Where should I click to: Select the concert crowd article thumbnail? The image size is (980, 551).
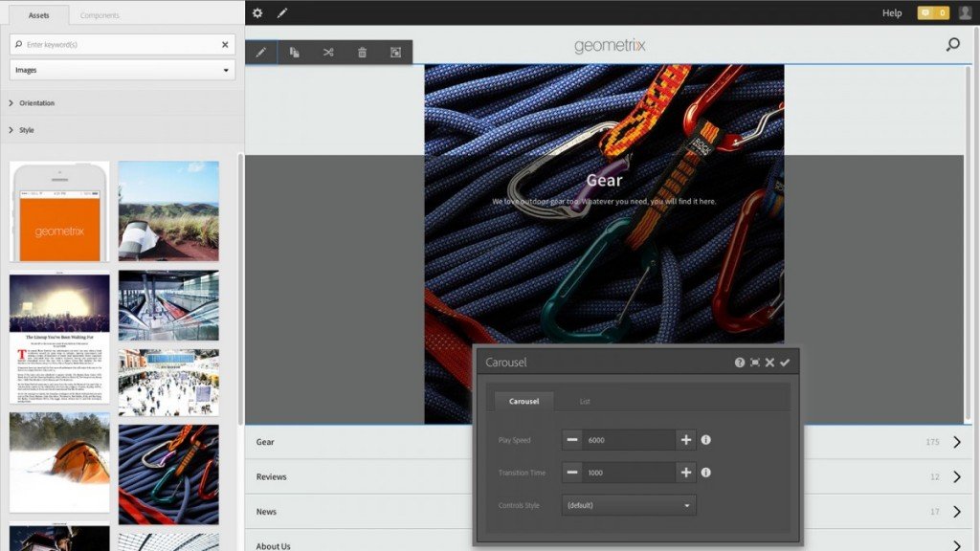coord(59,338)
